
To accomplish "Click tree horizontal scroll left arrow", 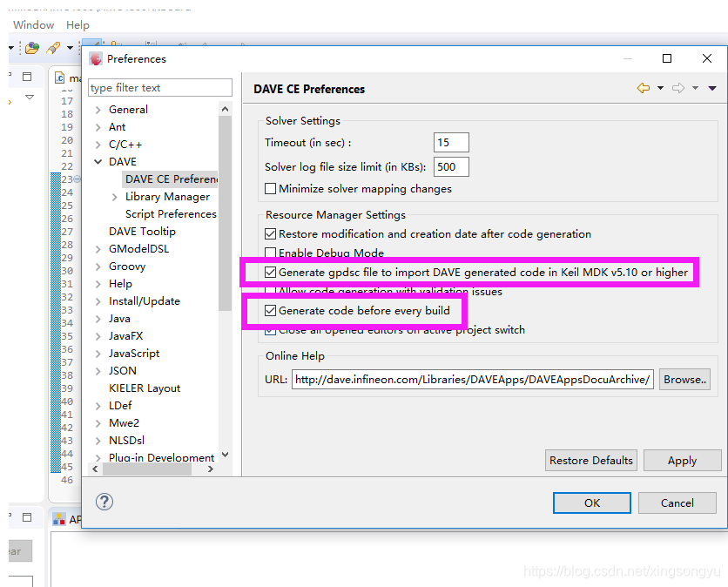I will [95, 469].
